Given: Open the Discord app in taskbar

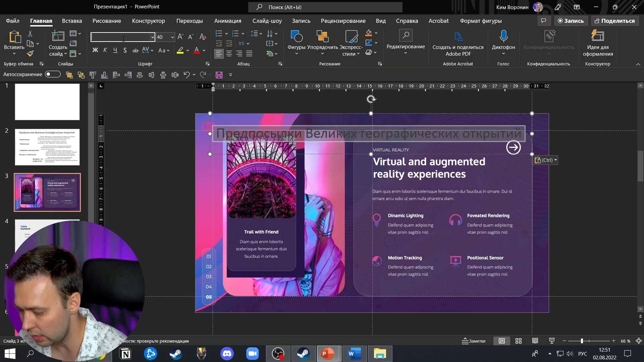Looking at the screenshot, I should [x=227, y=354].
